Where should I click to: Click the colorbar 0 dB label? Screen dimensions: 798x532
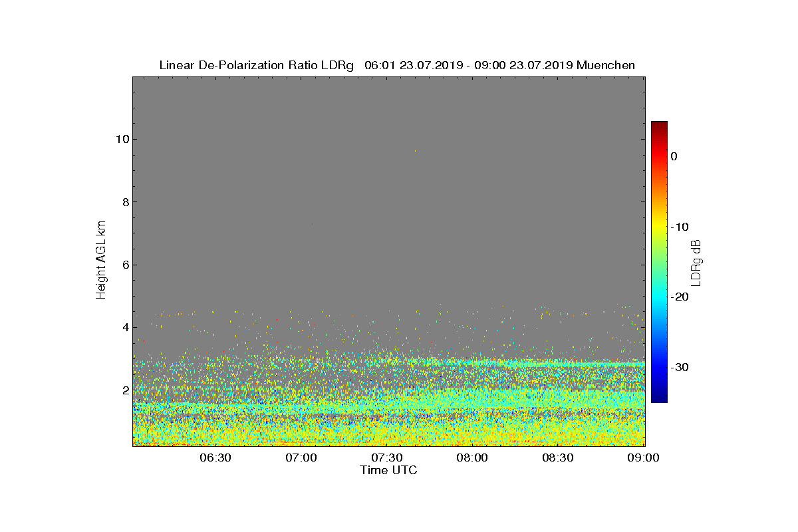pyautogui.click(x=674, y=156)
